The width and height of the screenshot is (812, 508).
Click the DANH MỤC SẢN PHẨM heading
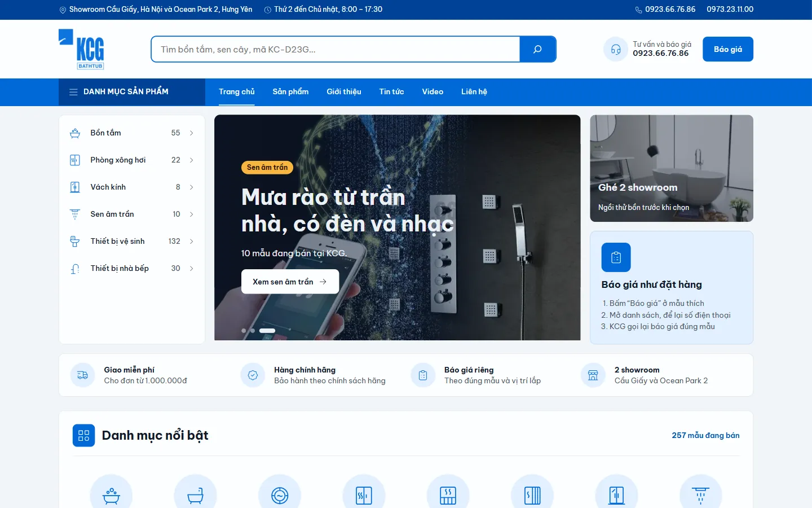tap(126, 92)
